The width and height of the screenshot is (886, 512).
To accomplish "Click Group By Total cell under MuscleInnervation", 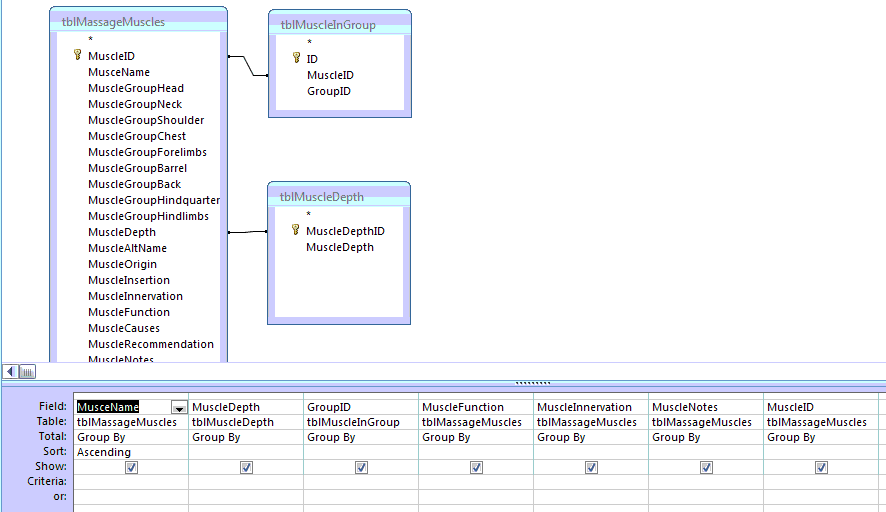I will click(591, 437).
